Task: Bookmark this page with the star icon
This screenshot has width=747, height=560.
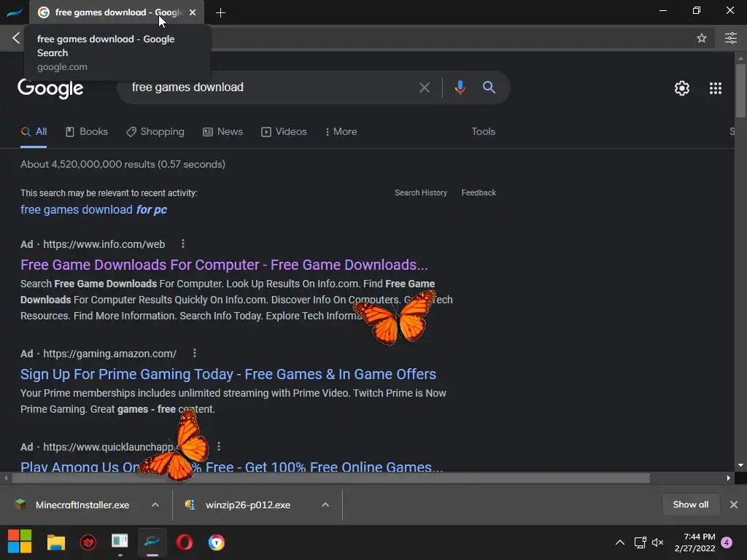Action: pyautogui.click(x=701, y=38)
